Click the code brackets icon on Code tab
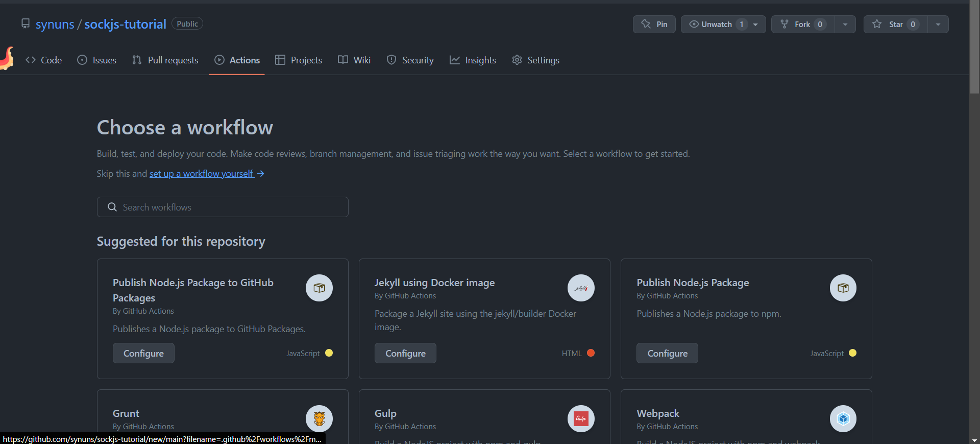 click(x=31, y=60)
